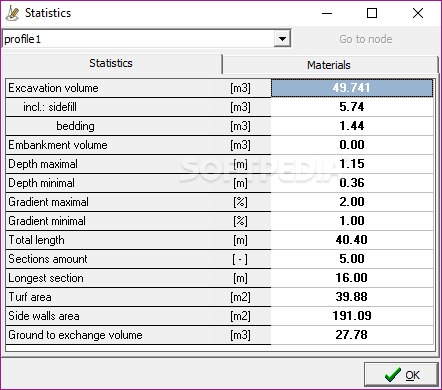442x390 pixels.
Task: Click the Go to node button
Action: [x=366, y=39]
